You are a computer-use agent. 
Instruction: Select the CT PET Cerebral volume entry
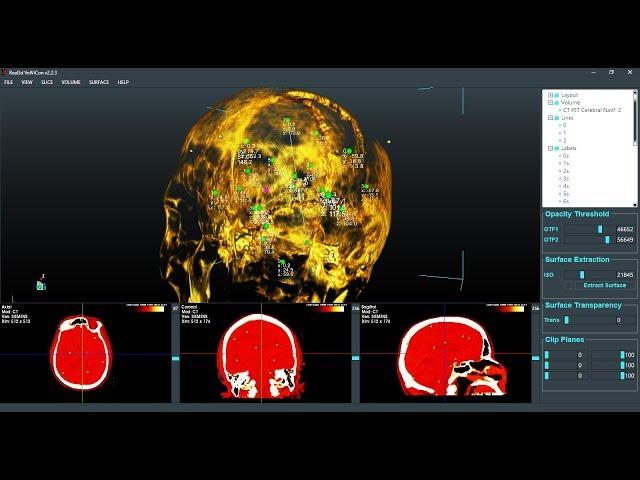(x=592, y=110)
